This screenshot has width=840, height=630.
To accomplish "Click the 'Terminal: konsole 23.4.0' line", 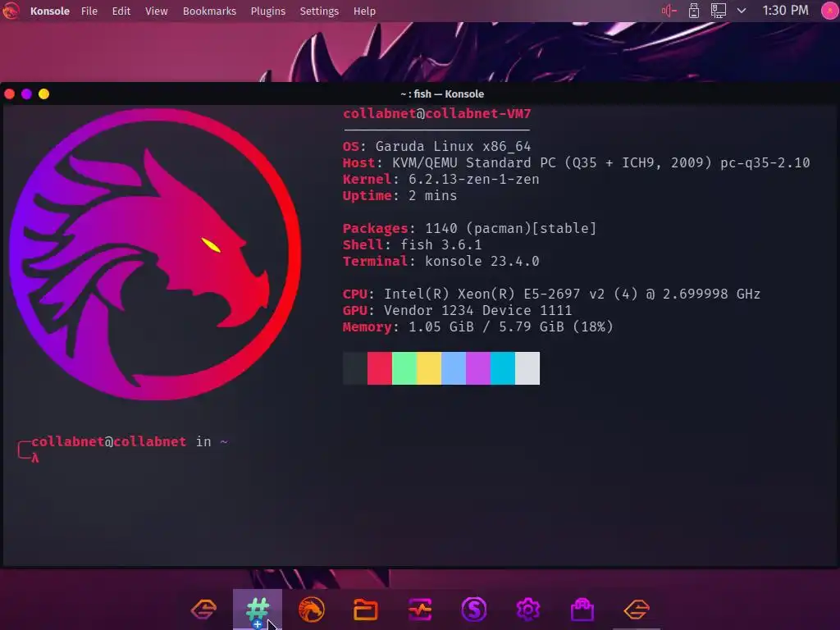I will pyautogui.click(x=441, y=262).
